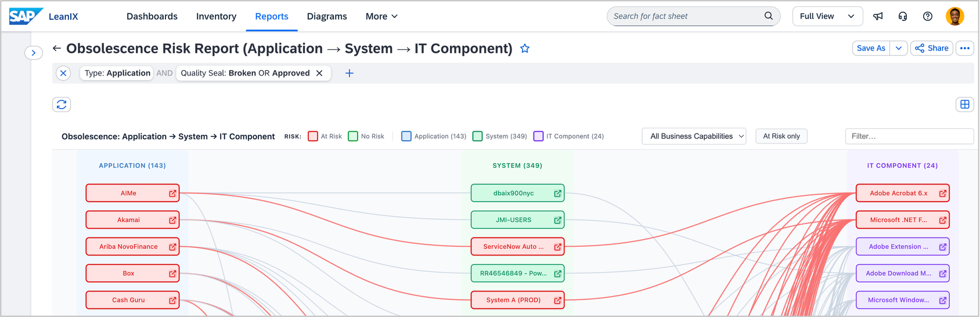Open the table grid view icon
Image resolution: width=980 pixels, height=317 pixels.
965,105
